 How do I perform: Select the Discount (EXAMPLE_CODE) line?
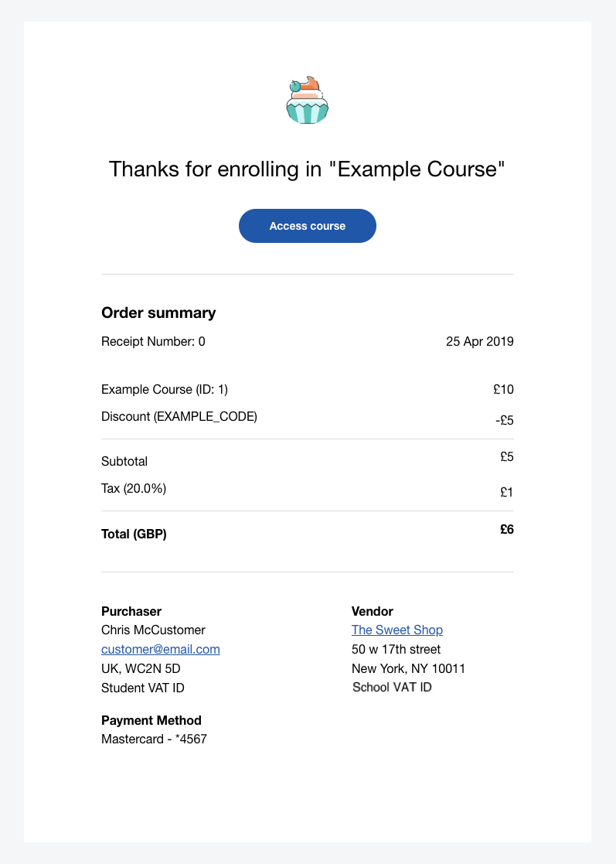(x=179, y=417)
